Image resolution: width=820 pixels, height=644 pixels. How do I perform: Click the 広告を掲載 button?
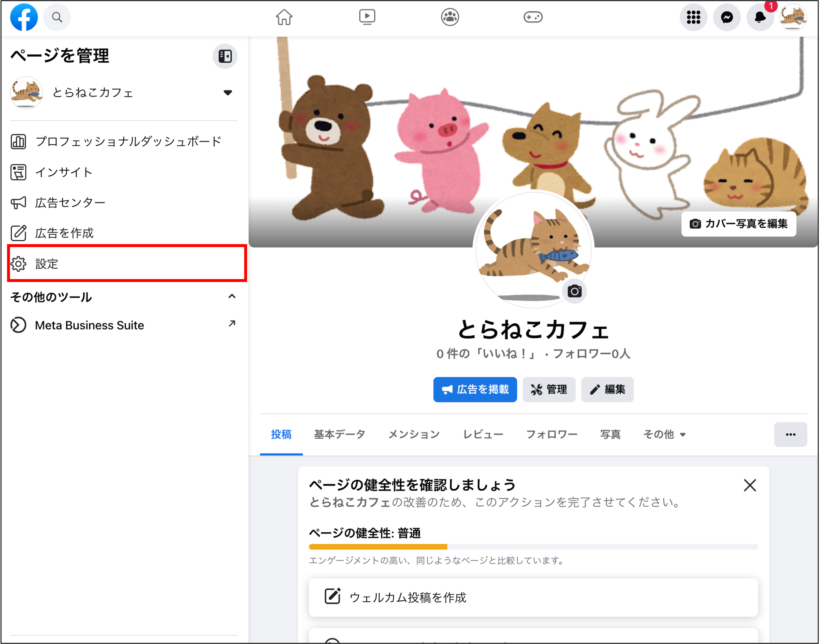tap(475, 389)
